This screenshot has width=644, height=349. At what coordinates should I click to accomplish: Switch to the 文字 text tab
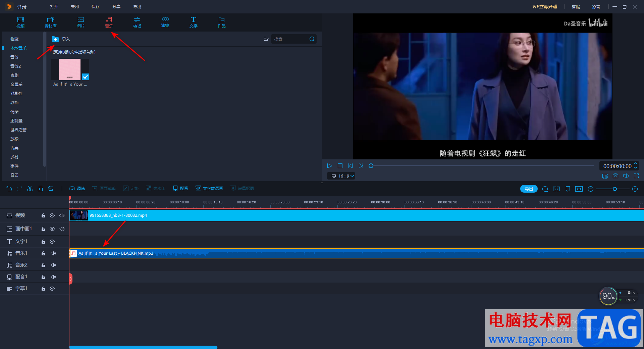tap(194, 22)
